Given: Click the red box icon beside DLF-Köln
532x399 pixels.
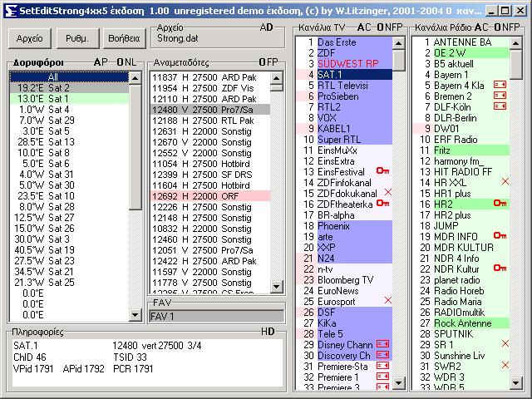Looking at the screenshot, I should point(500,106).
